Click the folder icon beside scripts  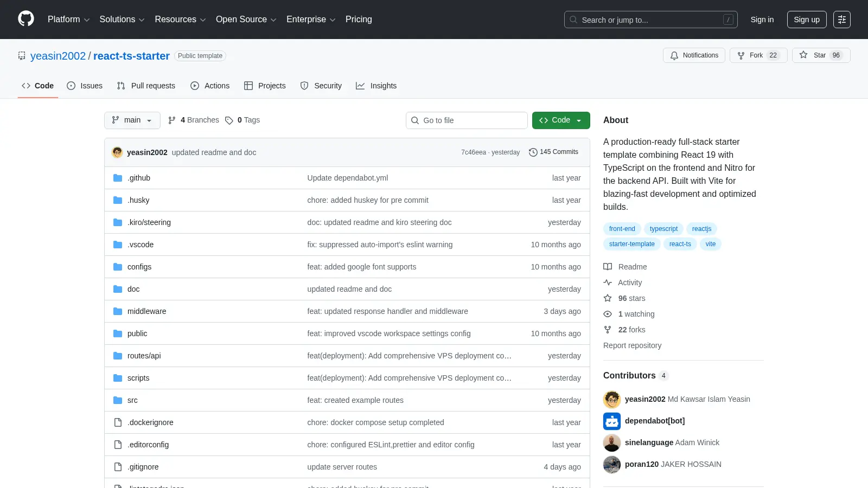tap(118, 378)
